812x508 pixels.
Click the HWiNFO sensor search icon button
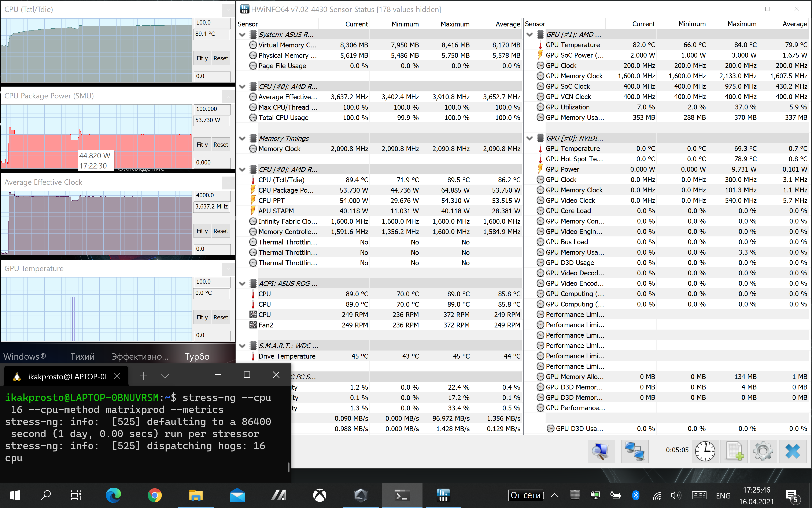pos(601,451)
